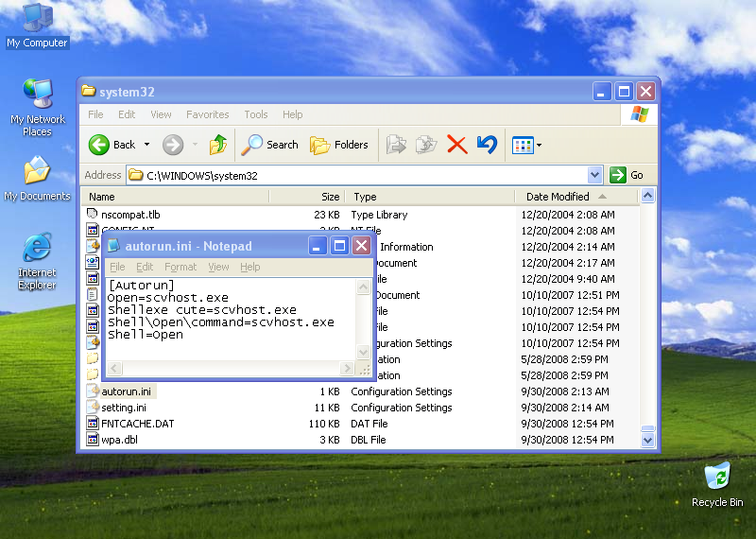This screenshot has width=756, height=539.
Task: Open the Tools menu
Action: coord(255,114)
